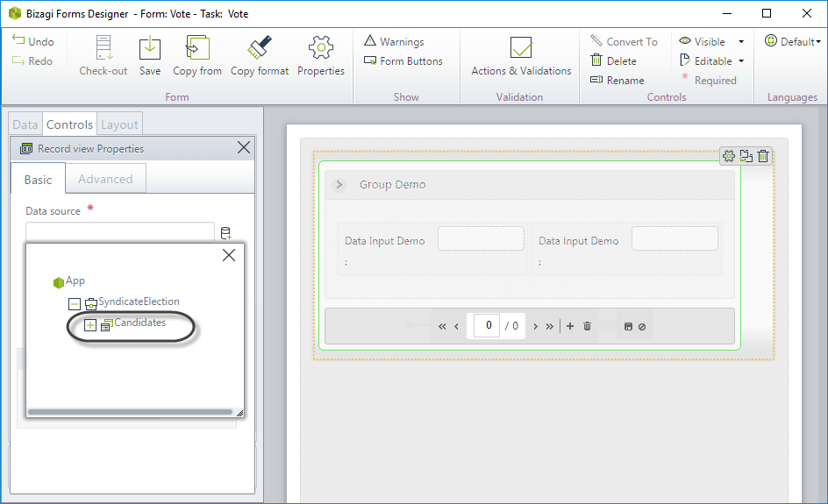This screenshot has height=504, width=828.
Task: Go to previous record in pager
Action: coord(456,327)
